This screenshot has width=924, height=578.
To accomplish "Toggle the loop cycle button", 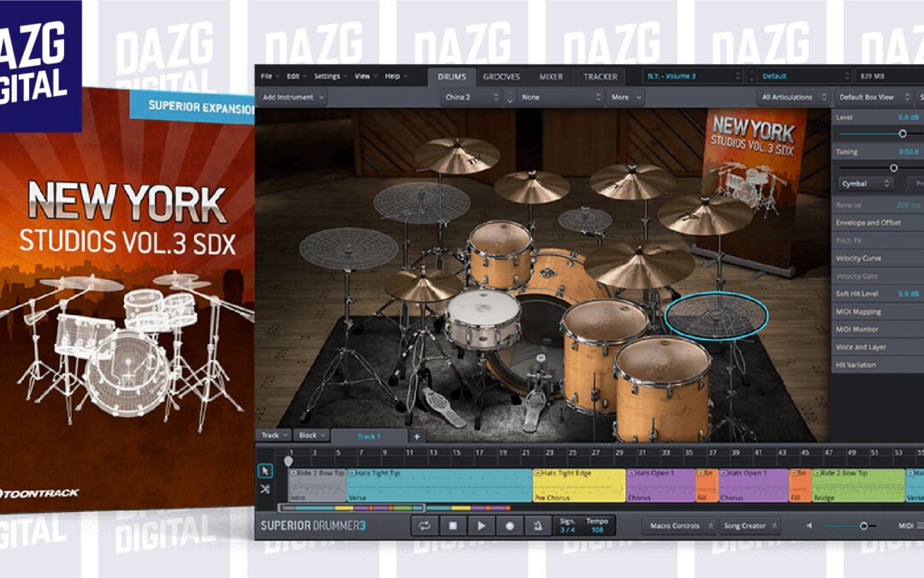I will (x=424, y=526).
